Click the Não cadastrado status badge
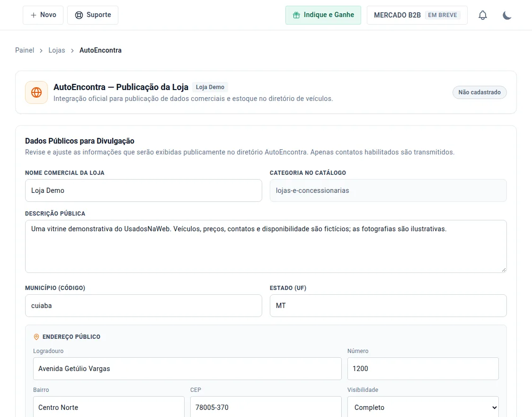 coord(479,92)
